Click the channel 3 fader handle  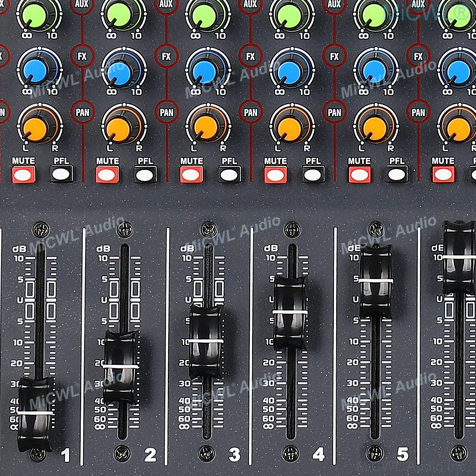(x=206, y=341)
